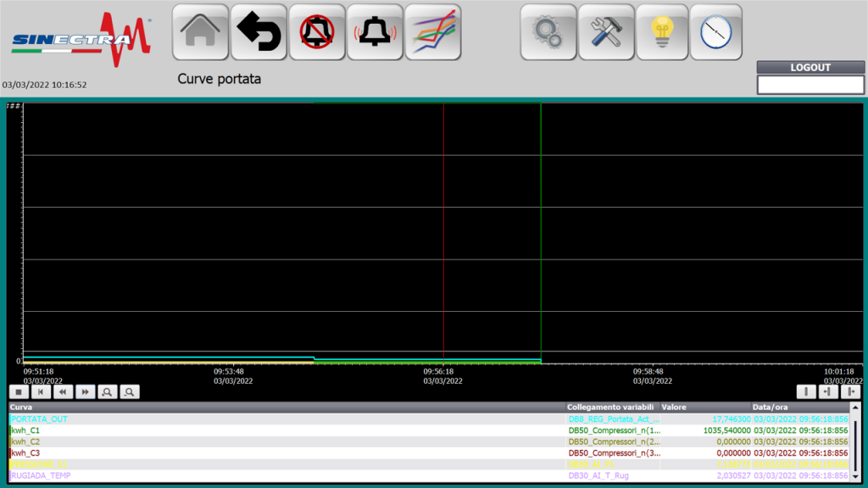This screenshot has height=488, width=868.
Task: Select the PORTATA_OUT curve row
Action: click(x=254, y=419)
